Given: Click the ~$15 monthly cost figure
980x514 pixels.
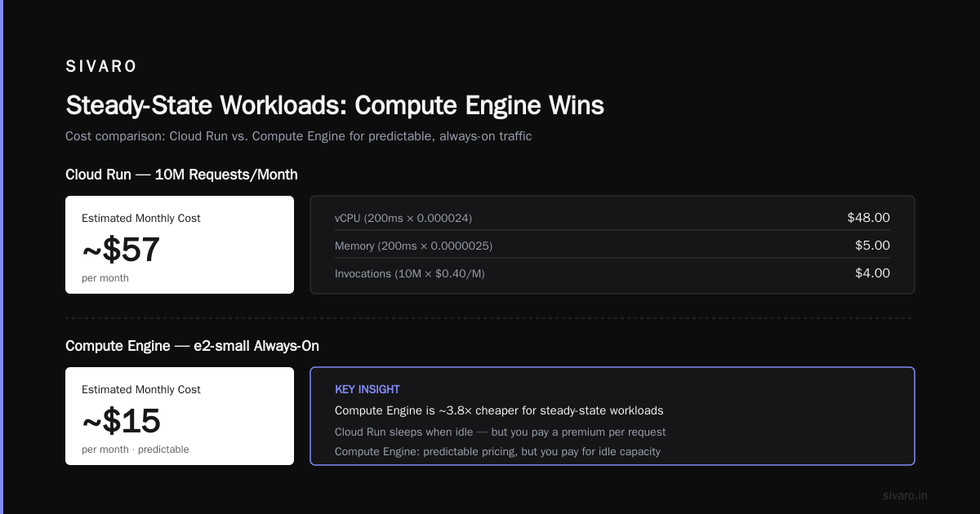Looking at the screenshot, I should point(121,421).
